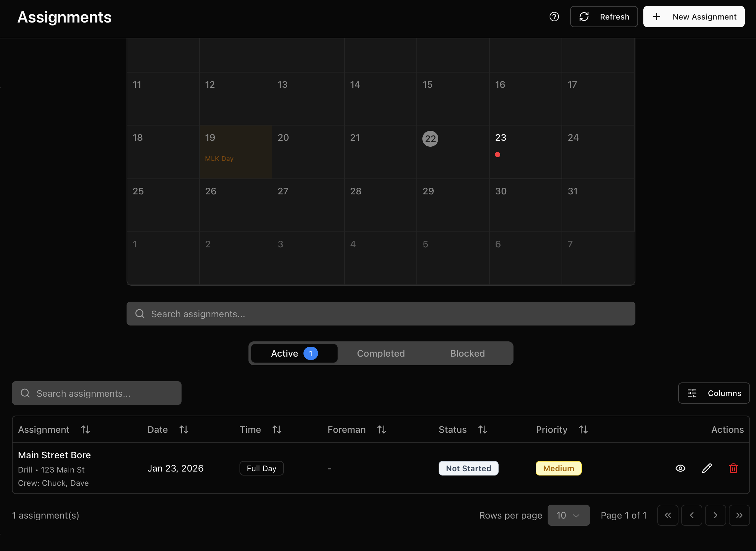Sort table by the Date column arrows
Image resolution: width=756 pixels, height=551 pixels.
click(184, 429)
